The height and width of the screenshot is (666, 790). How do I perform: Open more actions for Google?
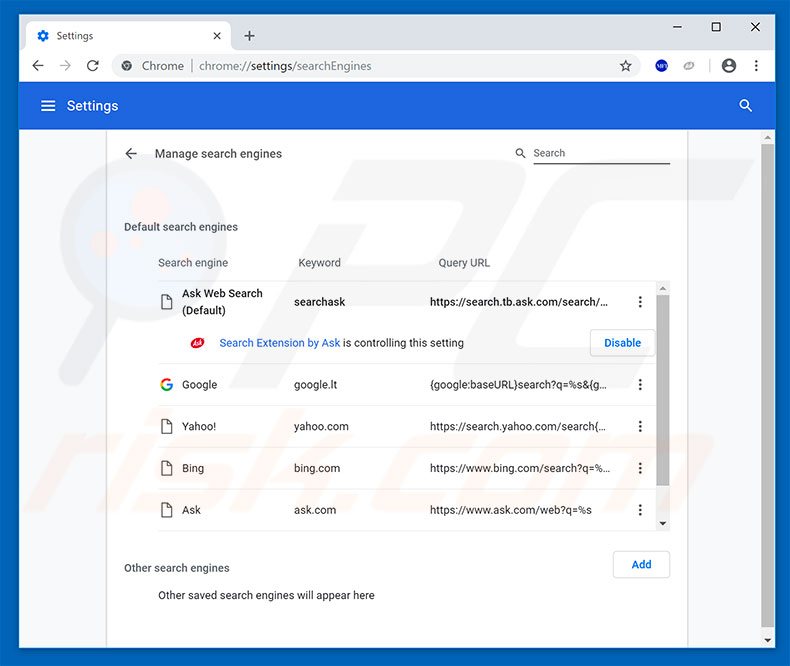(x=640, y=384)
